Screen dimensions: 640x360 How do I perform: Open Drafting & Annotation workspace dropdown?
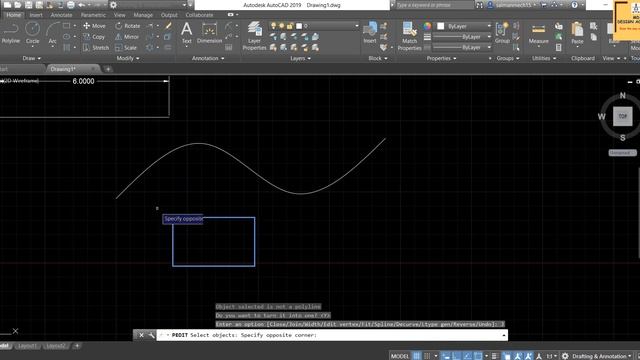click(x=601, y=356)
